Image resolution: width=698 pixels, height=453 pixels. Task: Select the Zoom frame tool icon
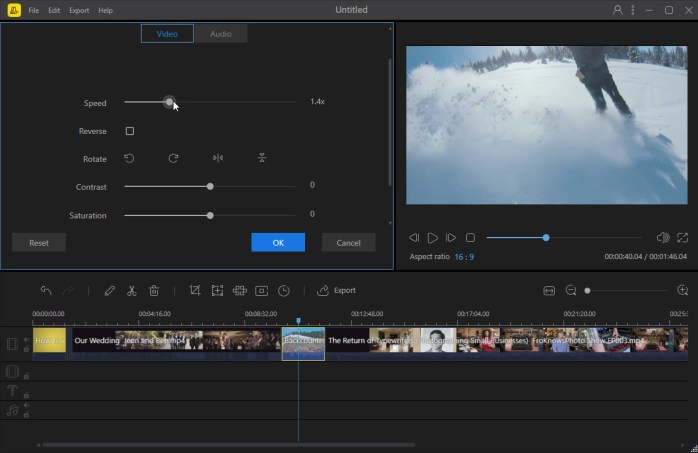(217, 291)
